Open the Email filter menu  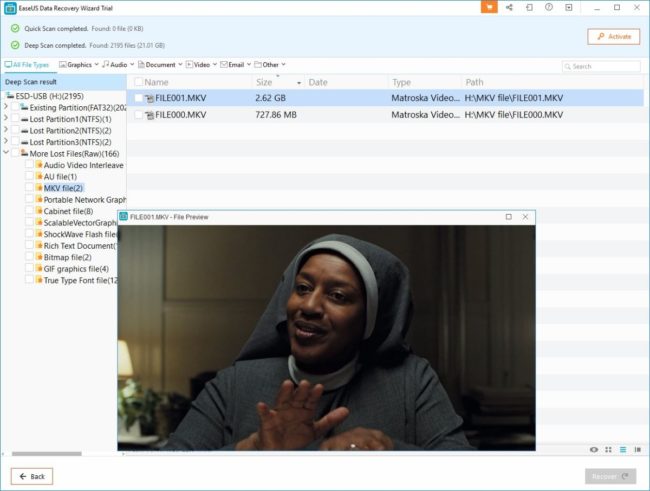pyautogui.click(x=235, y=65)
